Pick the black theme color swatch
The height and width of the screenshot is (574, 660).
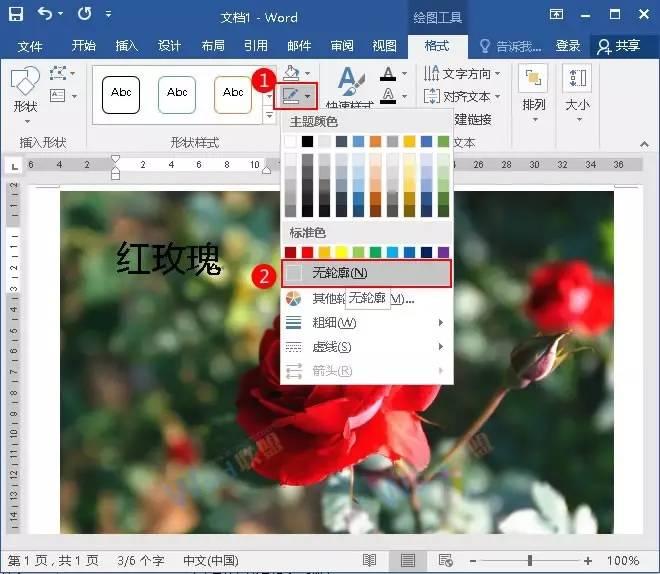coord(307,141)
